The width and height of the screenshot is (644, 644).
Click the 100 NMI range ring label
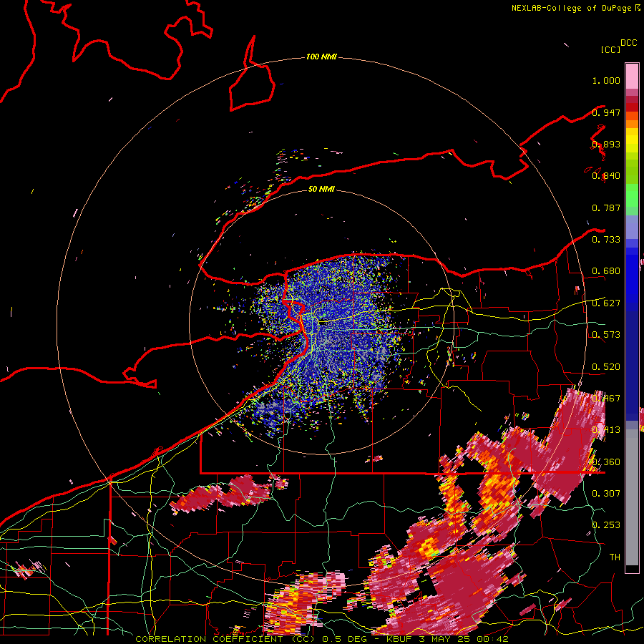point(321,57)
